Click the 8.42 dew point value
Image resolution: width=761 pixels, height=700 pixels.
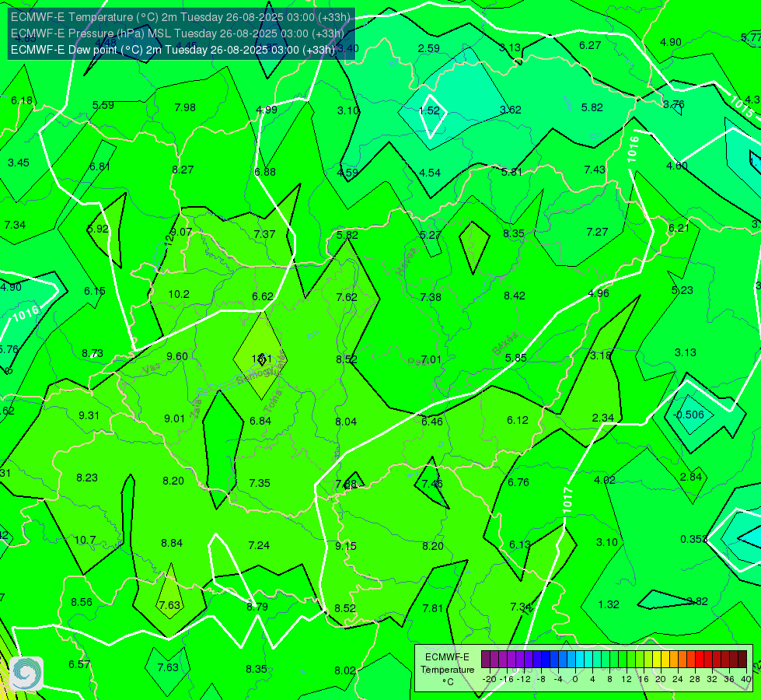(x=515, y=296)
